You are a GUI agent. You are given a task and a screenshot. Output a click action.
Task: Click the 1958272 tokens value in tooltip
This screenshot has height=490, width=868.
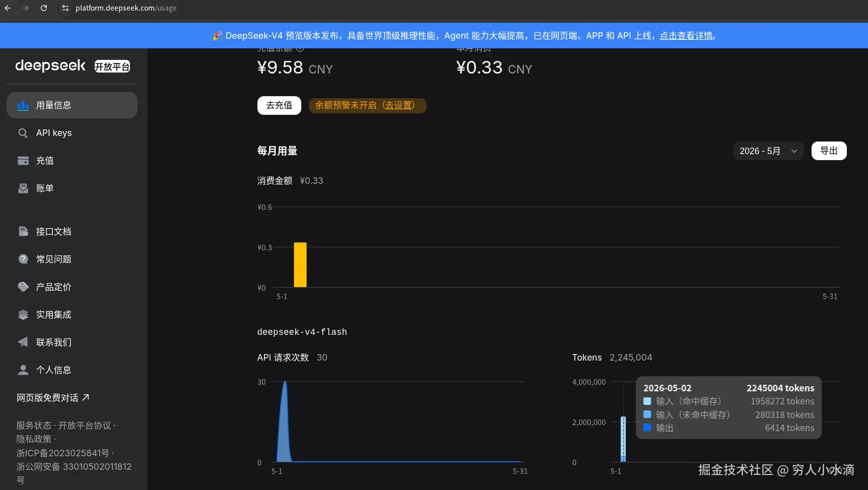coord(782,401)
